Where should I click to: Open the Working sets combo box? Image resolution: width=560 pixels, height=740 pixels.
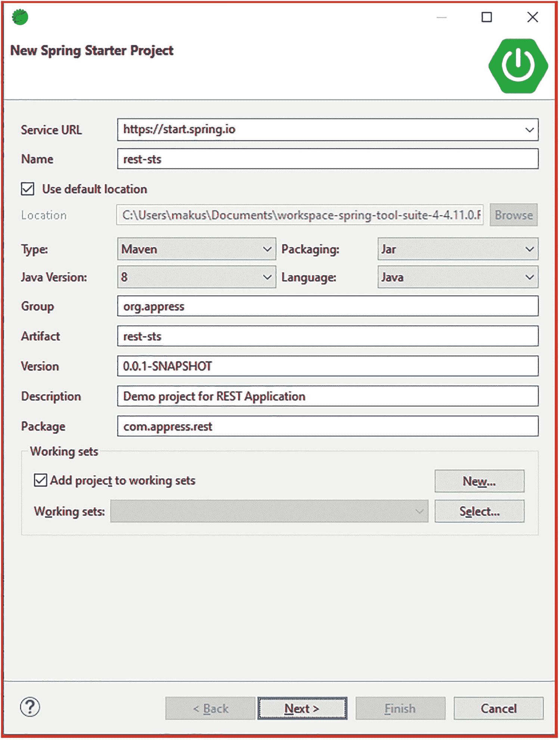click(x=269, y=511)
